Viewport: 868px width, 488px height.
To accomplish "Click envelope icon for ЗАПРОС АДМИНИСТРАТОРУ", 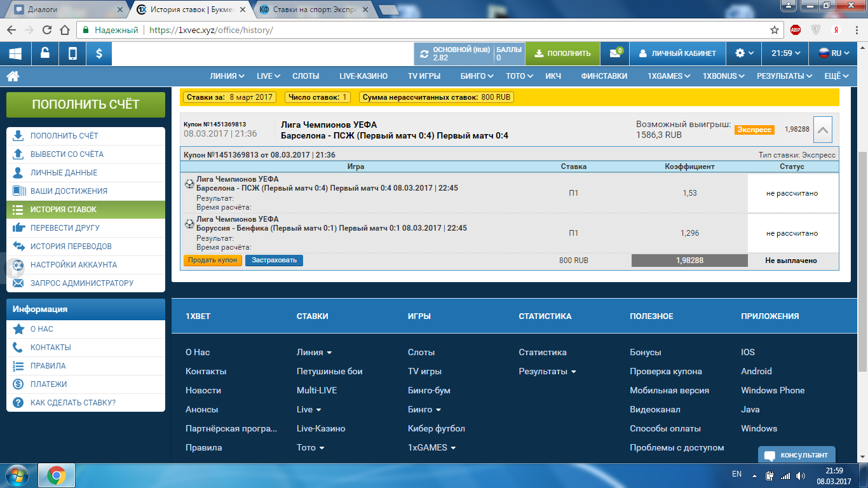I will tap(18, 283).
